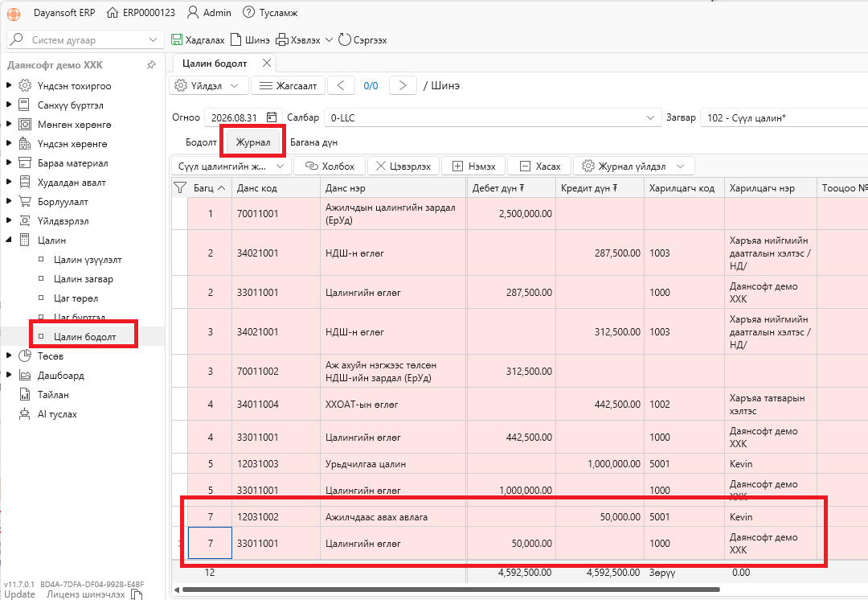Screen dimensions: 868x600
Task: Click the Dayansoft ERP logo icon
Action: [14, 14]
